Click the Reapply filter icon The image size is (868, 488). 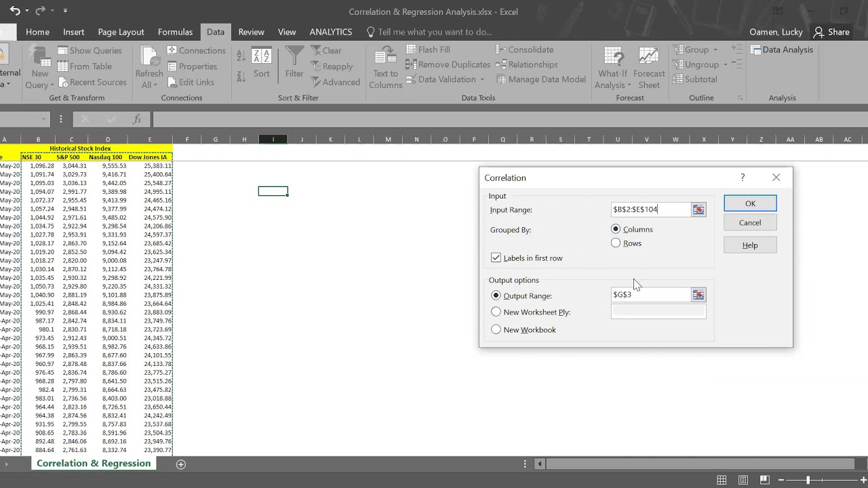click(x=317, y=66)
